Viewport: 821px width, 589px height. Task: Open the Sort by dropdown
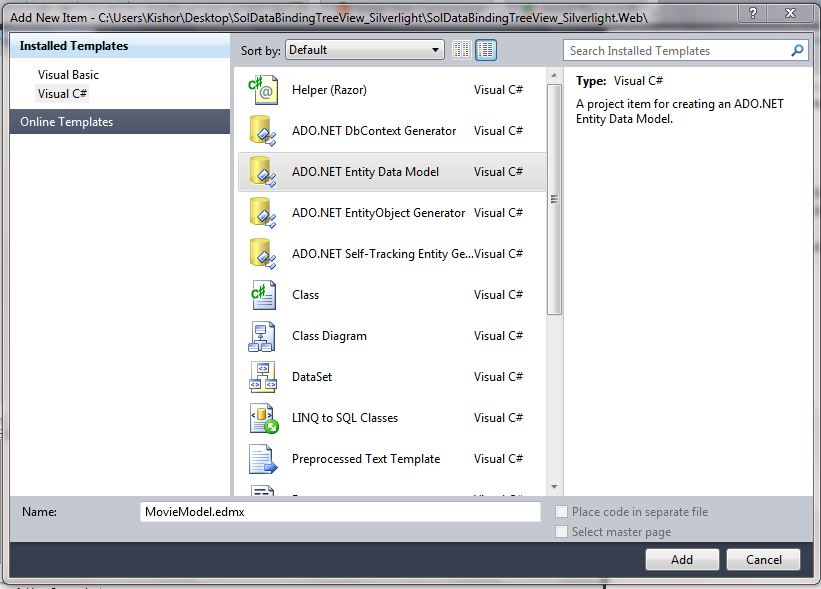pyautogui.click(x=364, y=50)
